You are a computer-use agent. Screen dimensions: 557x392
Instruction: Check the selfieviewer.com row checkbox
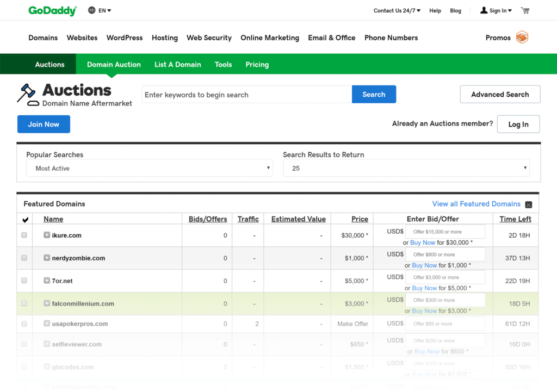click(x=24, y=344)
